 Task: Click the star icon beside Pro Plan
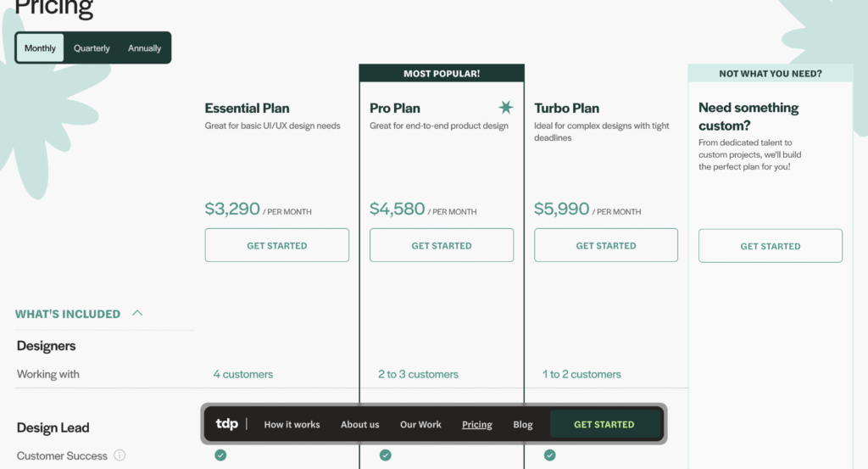click(x=505, y=107)
